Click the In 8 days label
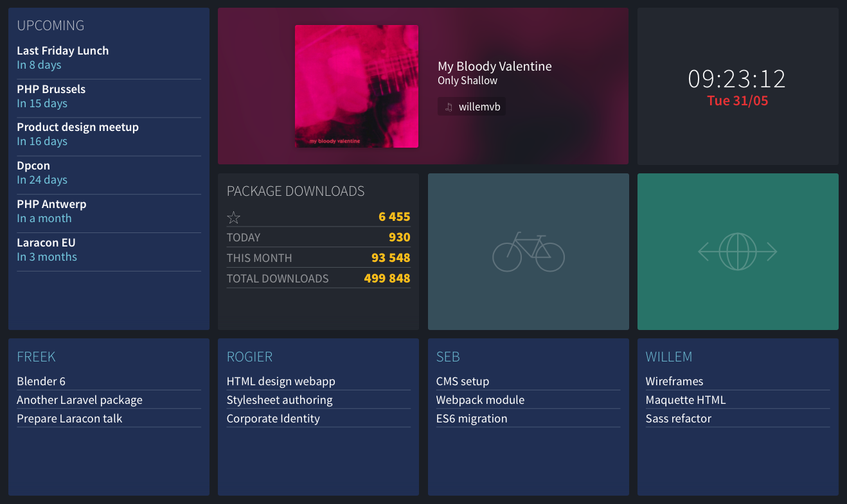The image size is (847, 504). (x=39, y=65)
